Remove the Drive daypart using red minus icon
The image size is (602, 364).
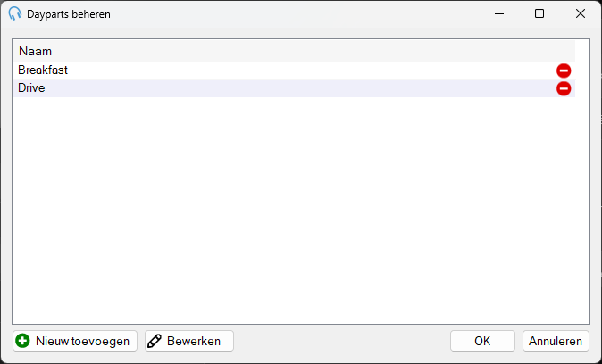[x=564, y=88]
